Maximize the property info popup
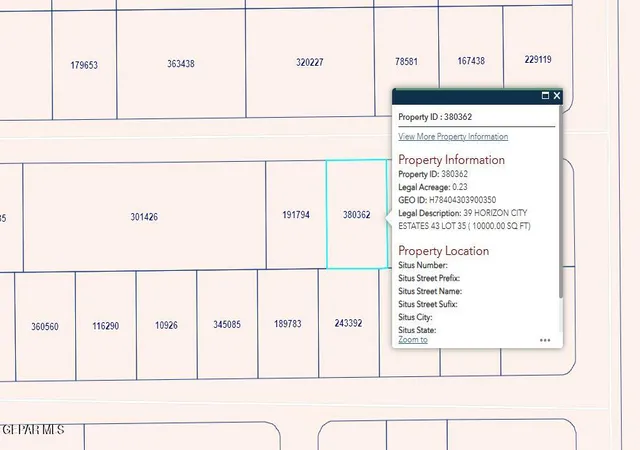The height and width of the screenshot is (450, 640). tap(545, 96)
